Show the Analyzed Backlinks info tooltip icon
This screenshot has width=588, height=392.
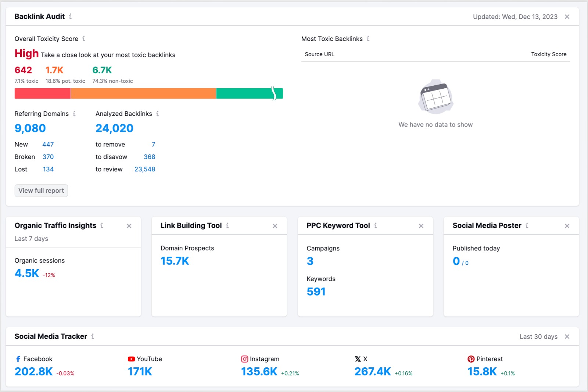(157, 114)
